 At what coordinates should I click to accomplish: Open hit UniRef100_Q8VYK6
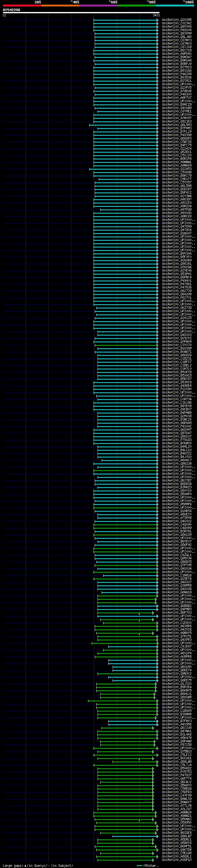click(x=177, y=26)
